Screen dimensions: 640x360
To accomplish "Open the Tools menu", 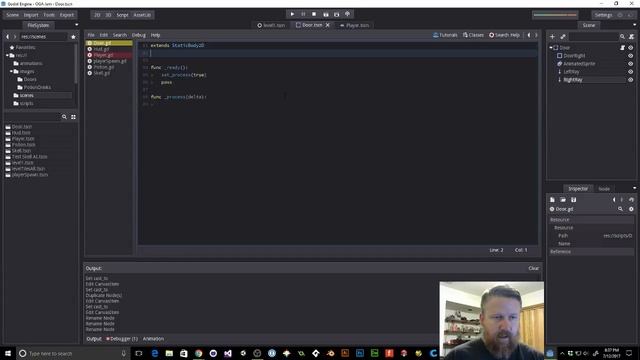I will [49, 15].
